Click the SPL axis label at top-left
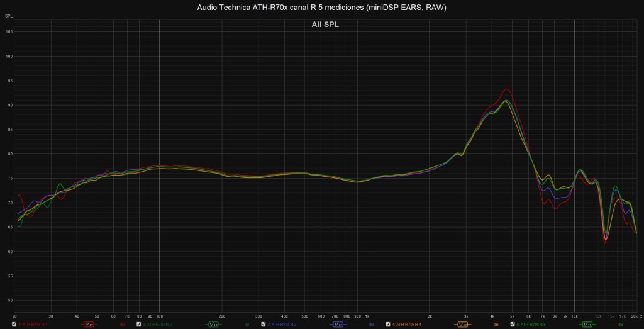This screenshot has width=644, height=329. (x=9, y=14)
